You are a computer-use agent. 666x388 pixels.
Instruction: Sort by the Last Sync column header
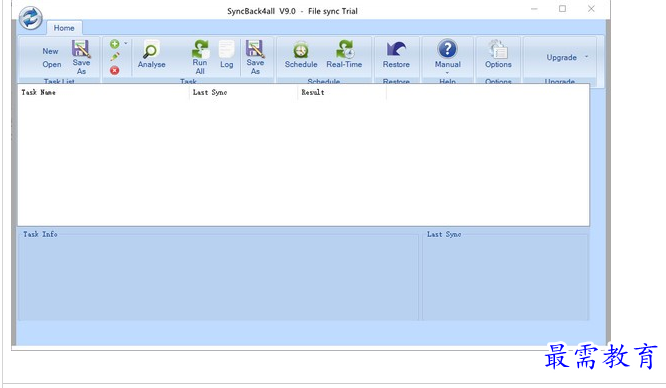coord(243,92)
